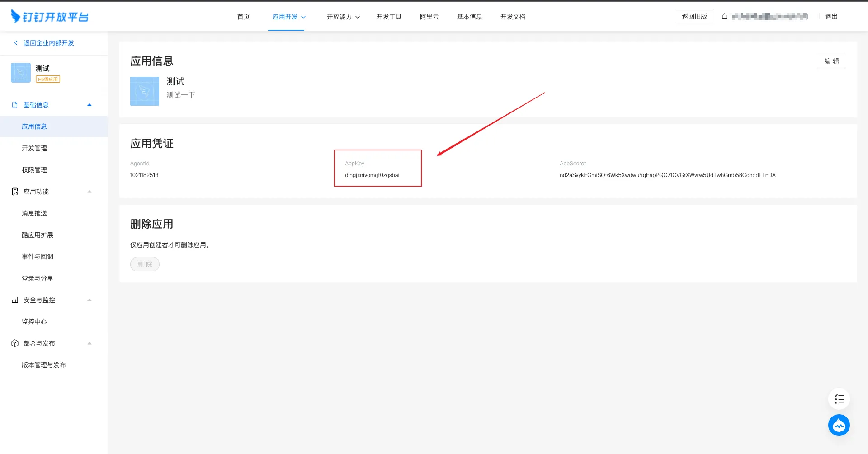Image resolution: width=868 pixels, height=454 pixels.
Task: Click the DingTalk Open Platform logo
Action: click(x=50, y=17)
